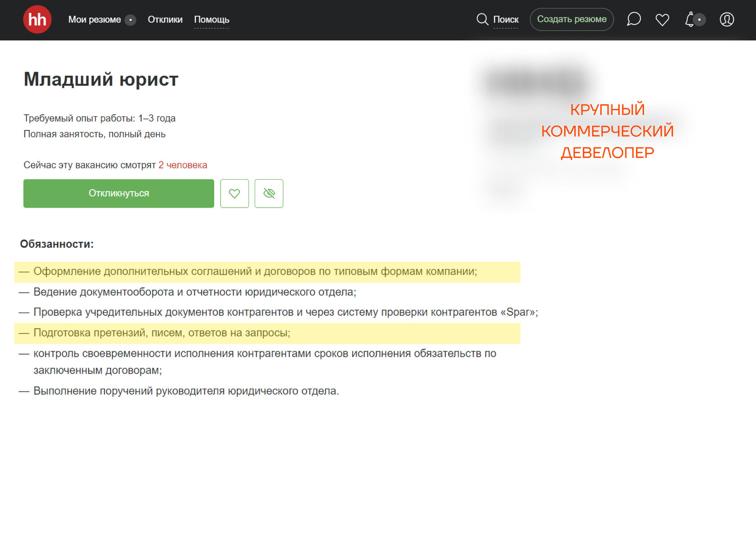The width and height of the screenshot is (756, 540).
Task: Click Создать резюме button
Action: 571,19
